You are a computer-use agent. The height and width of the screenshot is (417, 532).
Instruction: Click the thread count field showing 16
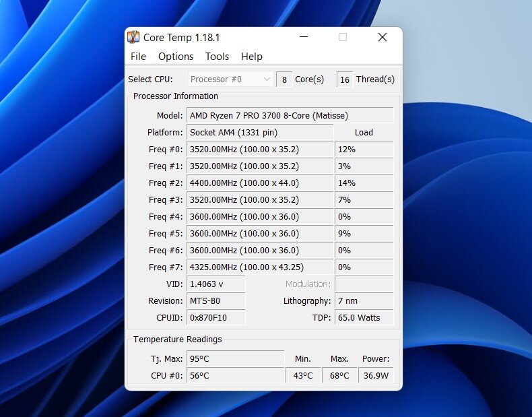345,79
